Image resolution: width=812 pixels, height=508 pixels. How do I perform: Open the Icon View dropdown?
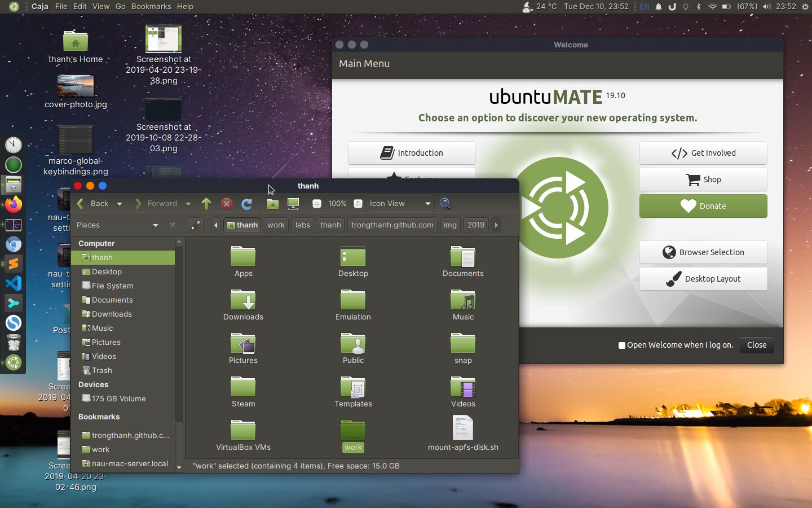399,204
